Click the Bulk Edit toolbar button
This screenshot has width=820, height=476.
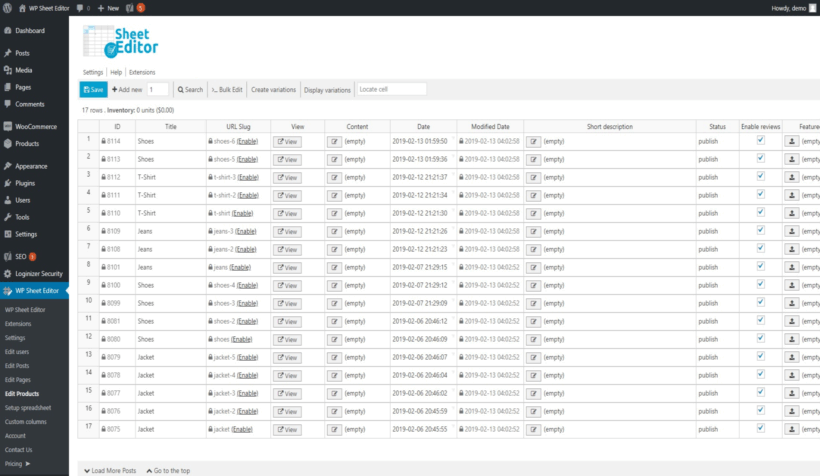pos(226,90)
